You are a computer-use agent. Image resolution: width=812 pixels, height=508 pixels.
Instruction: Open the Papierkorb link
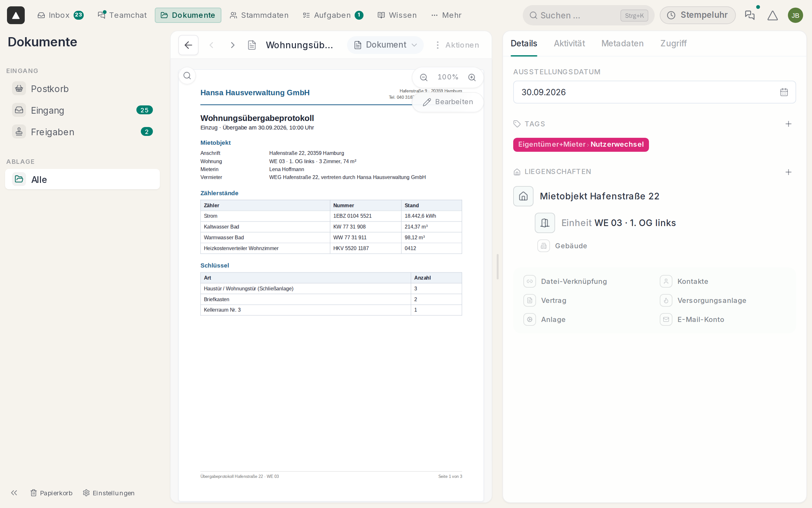[x=51, y=493]
